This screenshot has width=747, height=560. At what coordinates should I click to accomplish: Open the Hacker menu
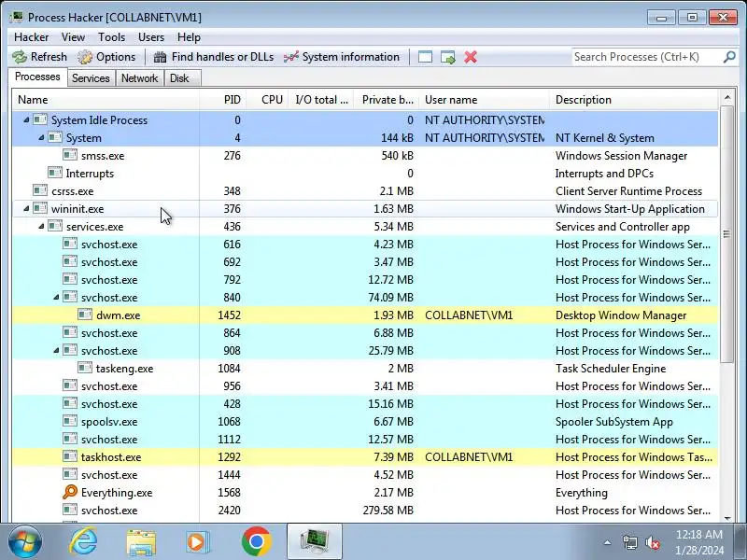coord(31,37)
